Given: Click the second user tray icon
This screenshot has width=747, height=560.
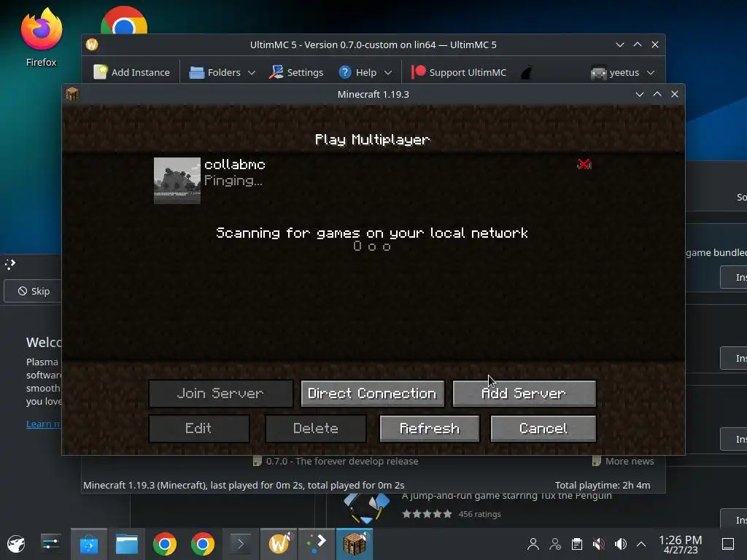Looking at the screenshot, I should pos(555,544).
